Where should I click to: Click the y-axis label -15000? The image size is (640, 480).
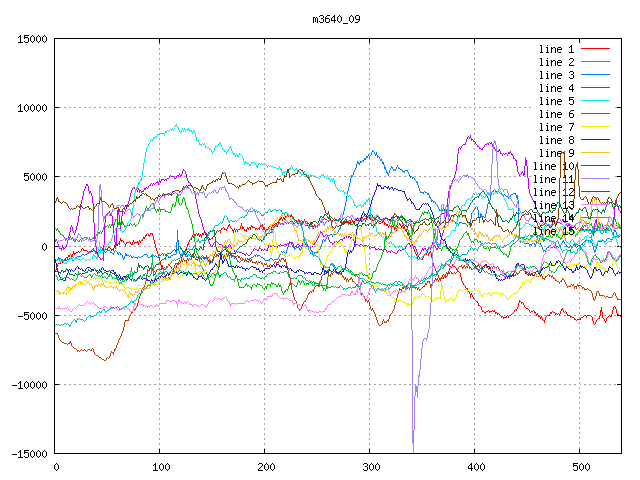29,454
